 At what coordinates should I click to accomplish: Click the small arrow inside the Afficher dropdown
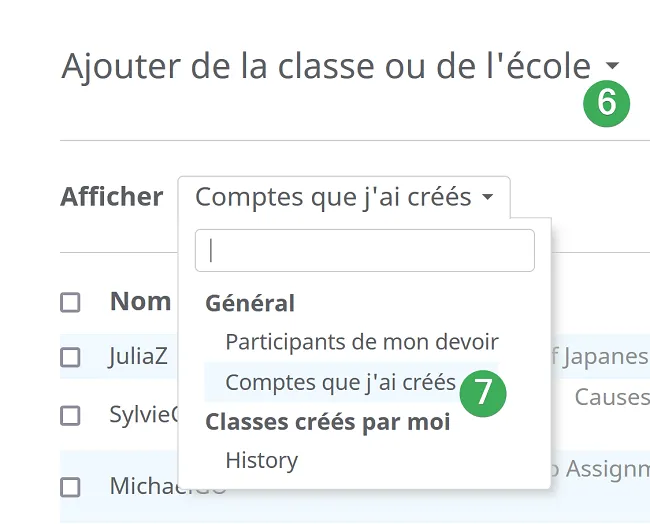(487, 198)
